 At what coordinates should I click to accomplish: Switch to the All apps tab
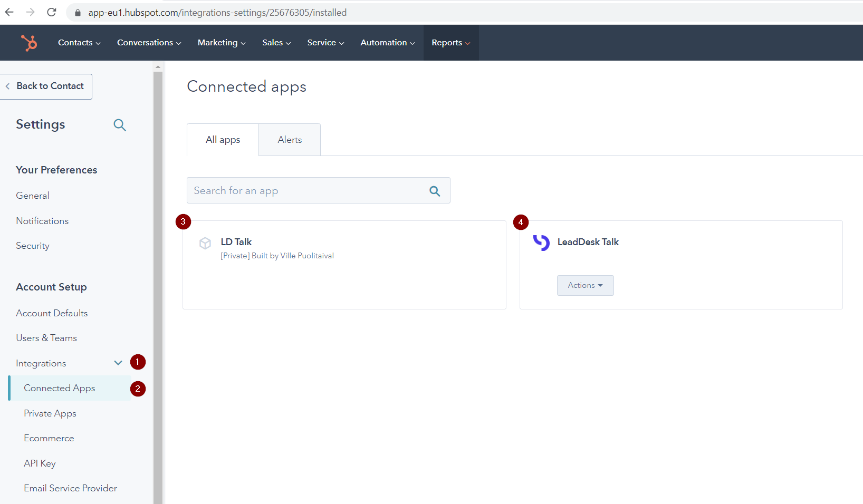pos(223,140)
